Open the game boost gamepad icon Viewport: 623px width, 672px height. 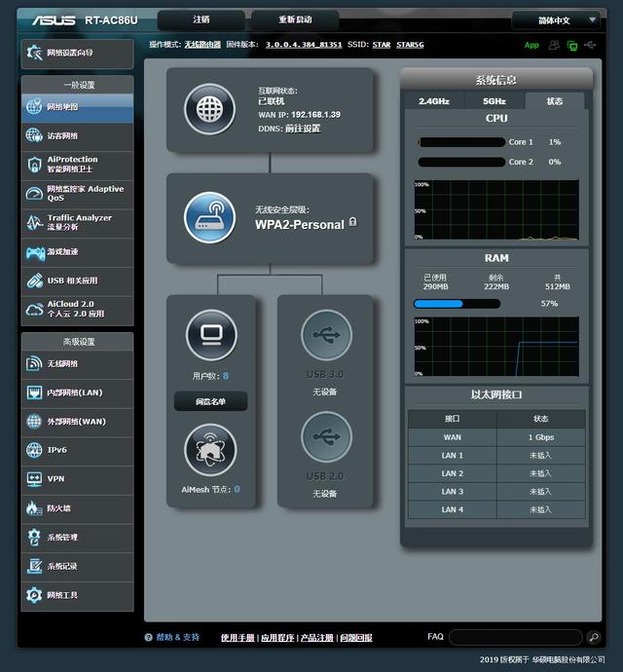(x=35, y=252)
